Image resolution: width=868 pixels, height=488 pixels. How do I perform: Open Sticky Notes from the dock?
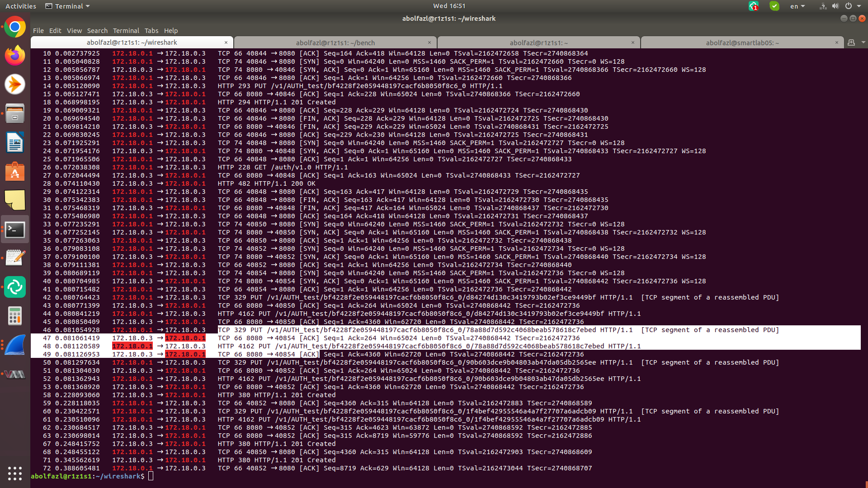pyautogui.click(x=15, y=201)
